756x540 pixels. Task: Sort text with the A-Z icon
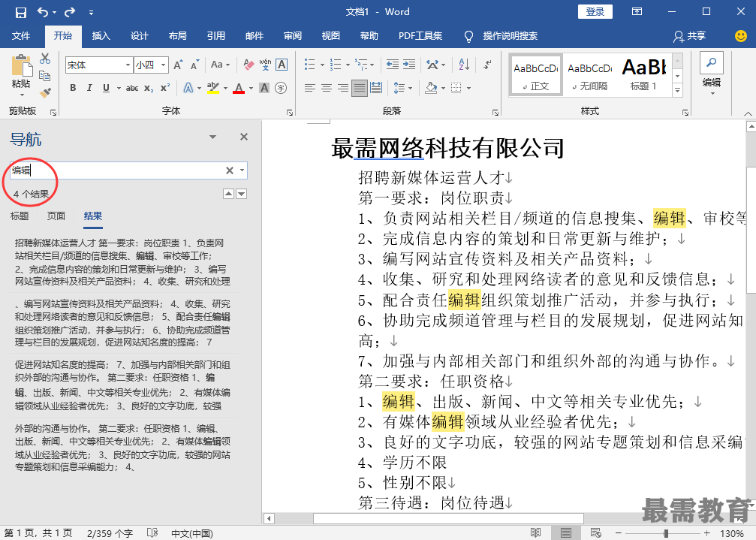464,64
